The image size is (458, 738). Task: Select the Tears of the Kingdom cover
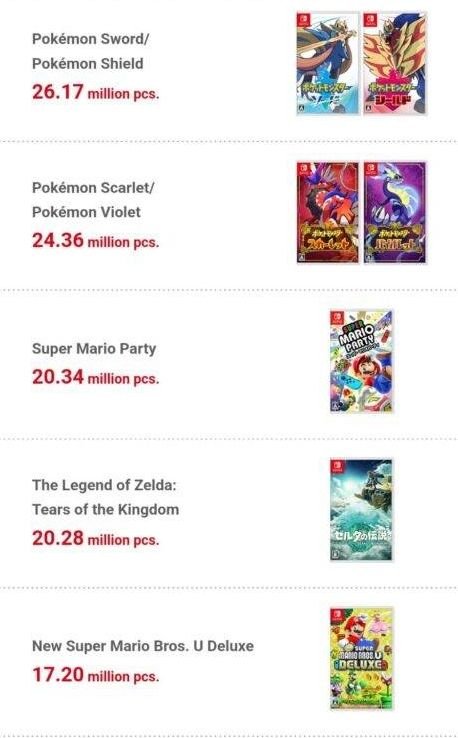tap(362, 510)
